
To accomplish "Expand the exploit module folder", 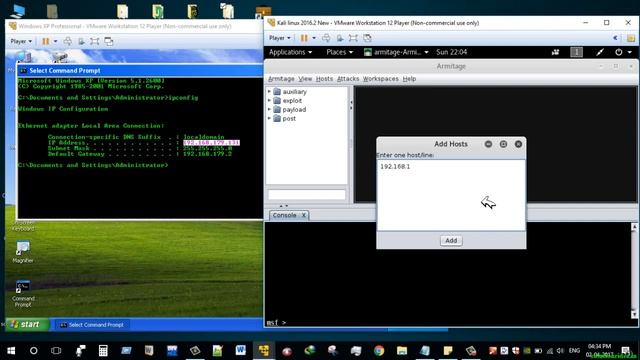I will pyautogui.click(x=269, y=100).
